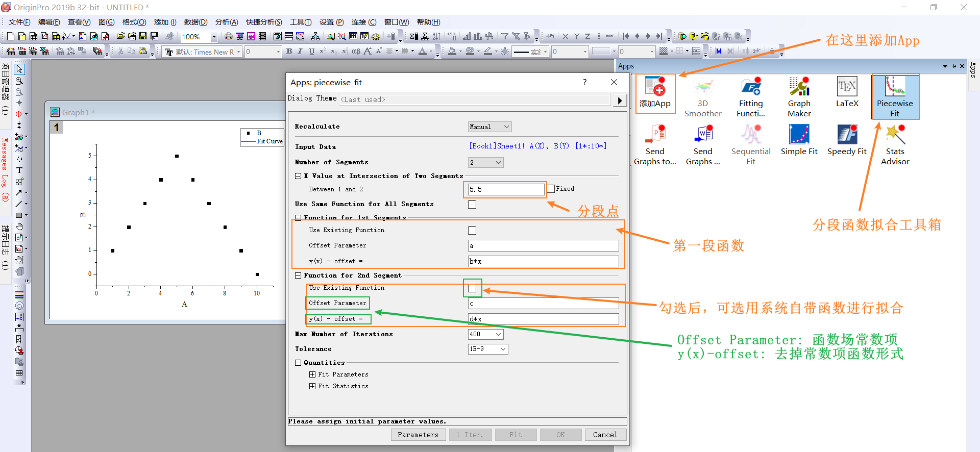980x452 pixels.
Task: Click the 1 Iter. button
Action: [470, 435]
